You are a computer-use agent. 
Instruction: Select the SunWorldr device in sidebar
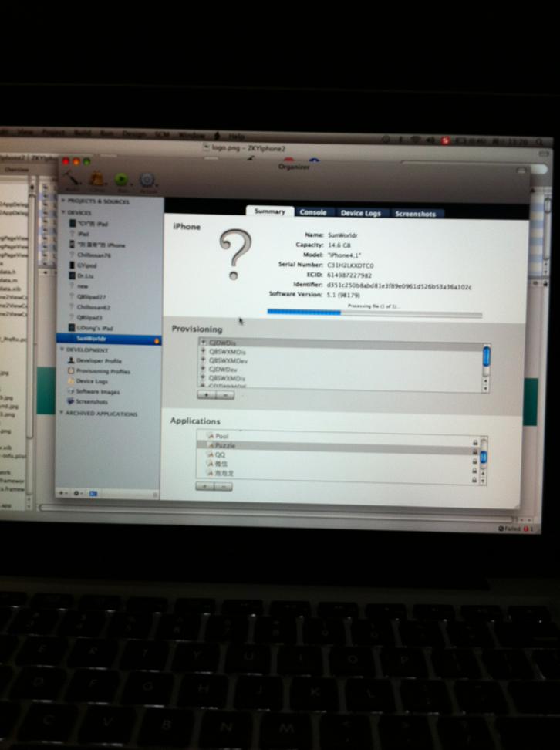point(91,339)
